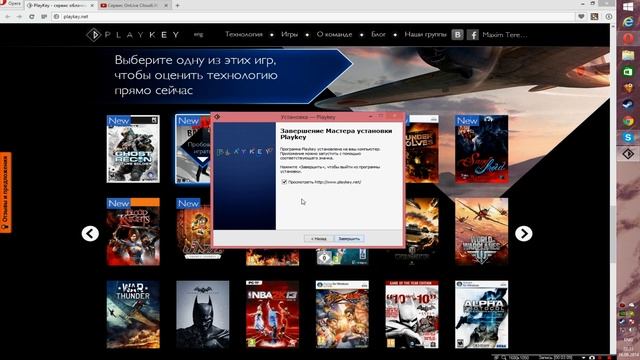Select the Alpha Protocol game cover

click(482, 314)
